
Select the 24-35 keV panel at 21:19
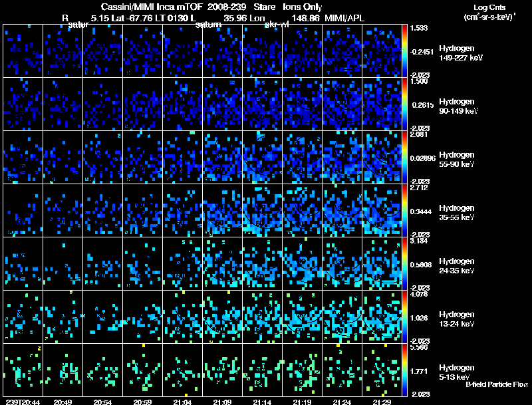[x=303, y=263]
